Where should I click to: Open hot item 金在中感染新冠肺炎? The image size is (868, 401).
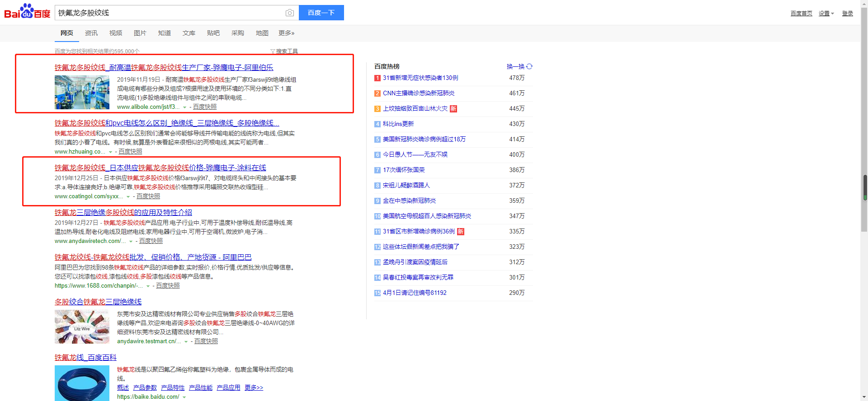409,201
